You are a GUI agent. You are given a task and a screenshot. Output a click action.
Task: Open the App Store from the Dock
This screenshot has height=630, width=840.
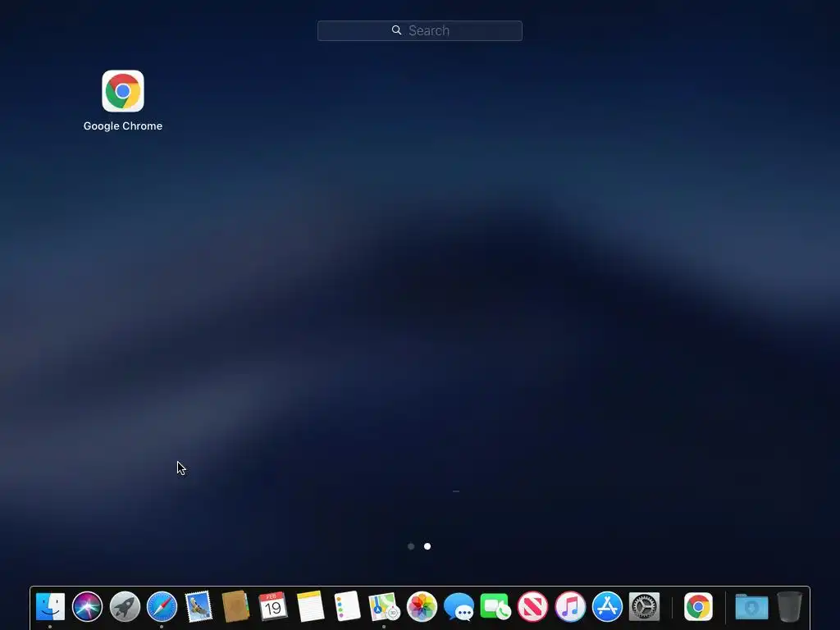(607, 607)
